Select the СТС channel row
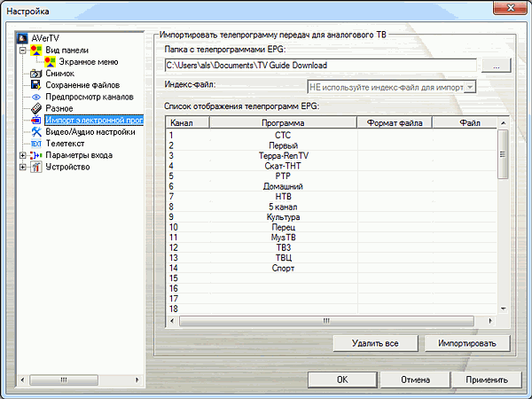Image resolution: width=532 pixels, height=399 pixels. coord(332,136)
